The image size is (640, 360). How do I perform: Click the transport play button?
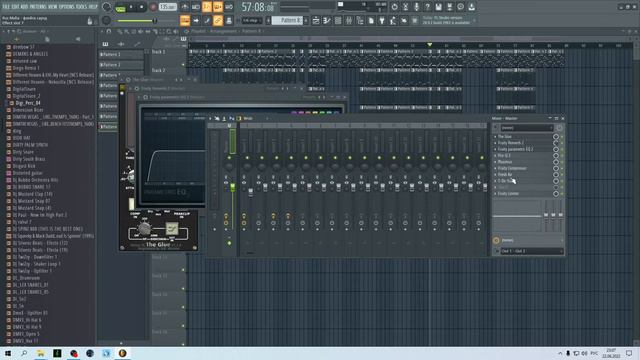click(131, 7)
